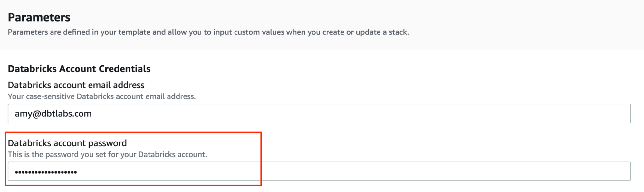
Task: Select the 'Databricks account email address' label
Action: pyautogui.click(x=76, y=85)
